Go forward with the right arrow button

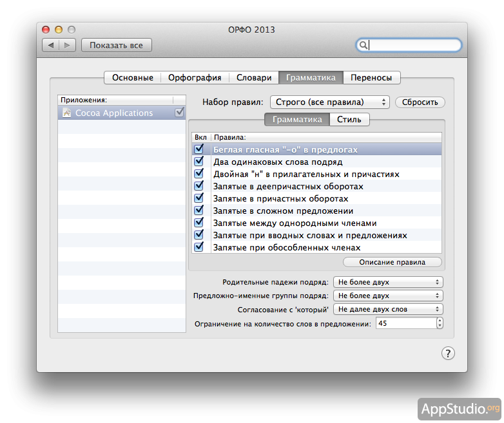[67, 45]
